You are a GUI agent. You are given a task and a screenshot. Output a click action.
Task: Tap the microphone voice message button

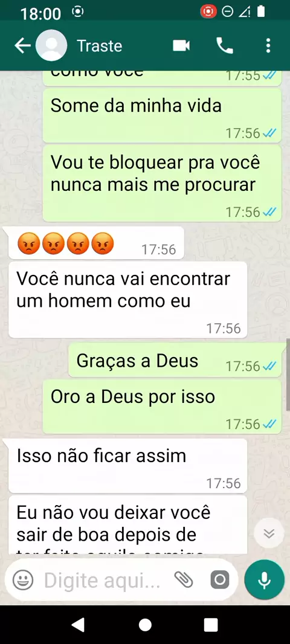(264, 579)
